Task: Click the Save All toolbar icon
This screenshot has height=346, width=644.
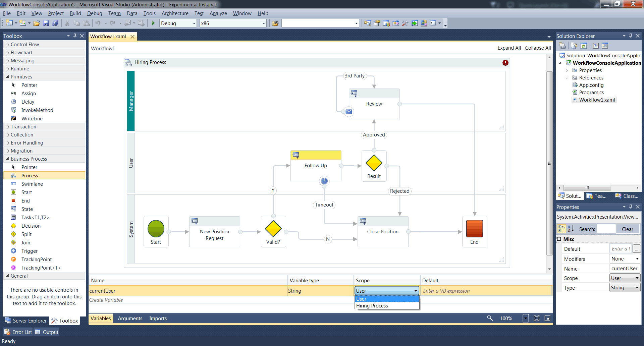Action: (56, 23)
